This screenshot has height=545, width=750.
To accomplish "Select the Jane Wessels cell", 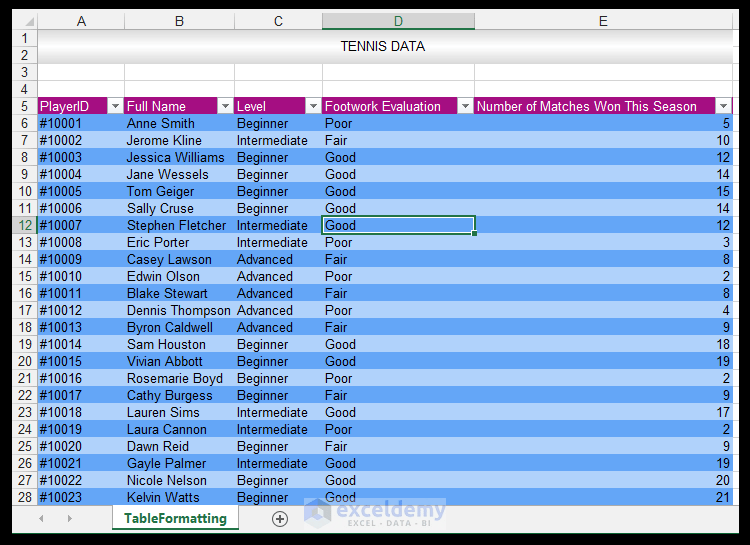I will [x=179, y=174].
